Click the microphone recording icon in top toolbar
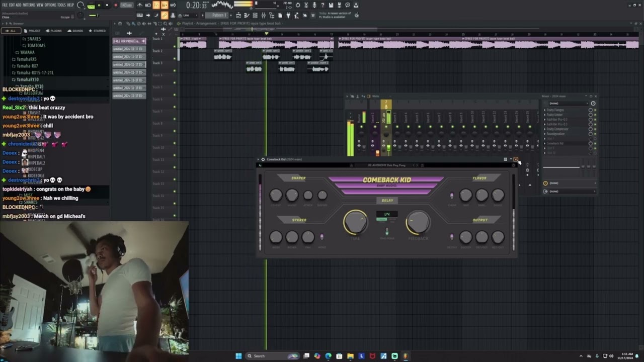Viewport: 644px width, 362px height. [314, 6]
